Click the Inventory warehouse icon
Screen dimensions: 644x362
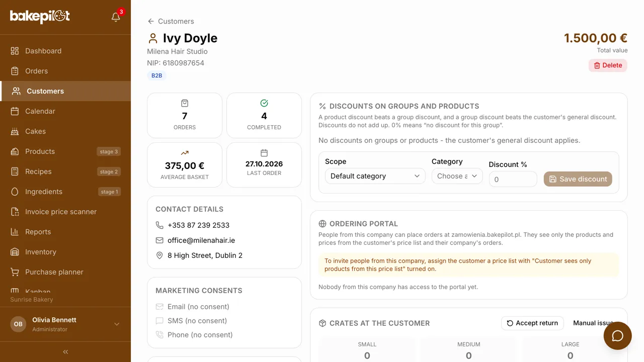coord(15,252)
